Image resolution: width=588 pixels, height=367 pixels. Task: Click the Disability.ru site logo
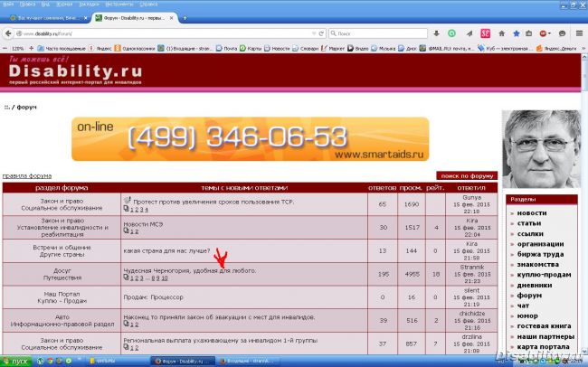(75, 71)
